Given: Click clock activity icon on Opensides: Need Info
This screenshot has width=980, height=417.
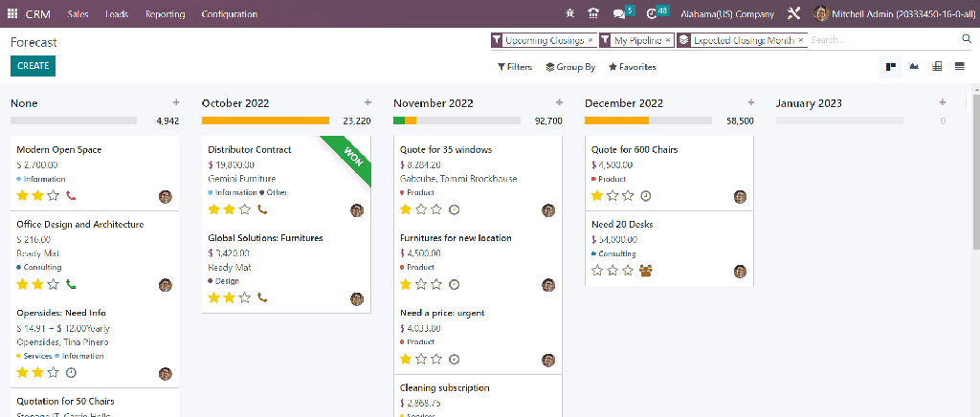Looking at the screenshot, I should pos(71,373).
